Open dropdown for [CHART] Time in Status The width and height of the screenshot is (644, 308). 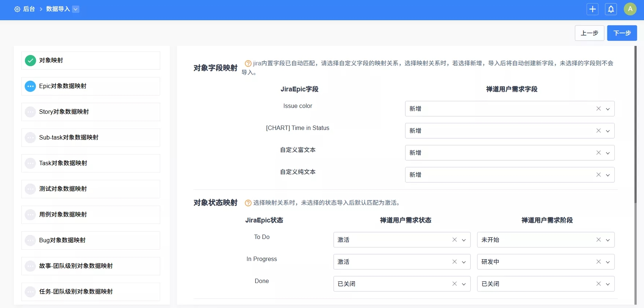(x=608, y=131)
